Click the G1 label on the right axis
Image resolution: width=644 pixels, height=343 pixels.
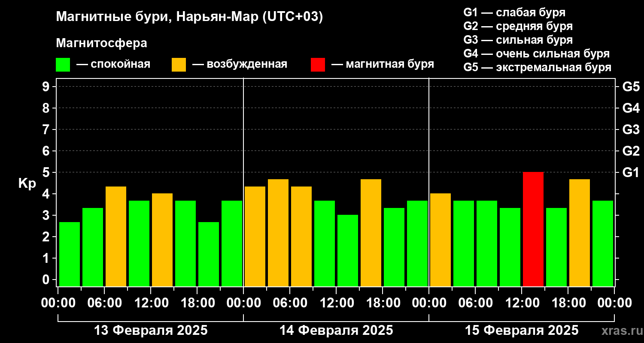point(631,172)
